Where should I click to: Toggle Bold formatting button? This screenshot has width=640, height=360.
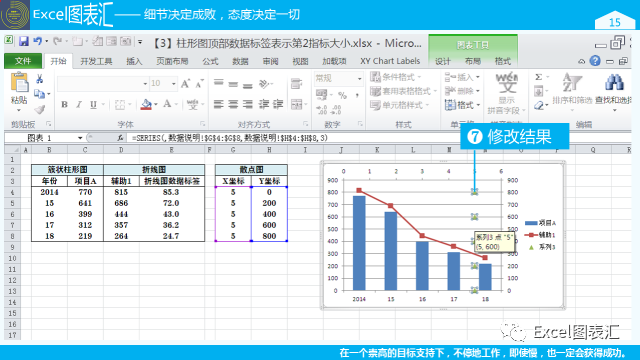tap(64, 104)
